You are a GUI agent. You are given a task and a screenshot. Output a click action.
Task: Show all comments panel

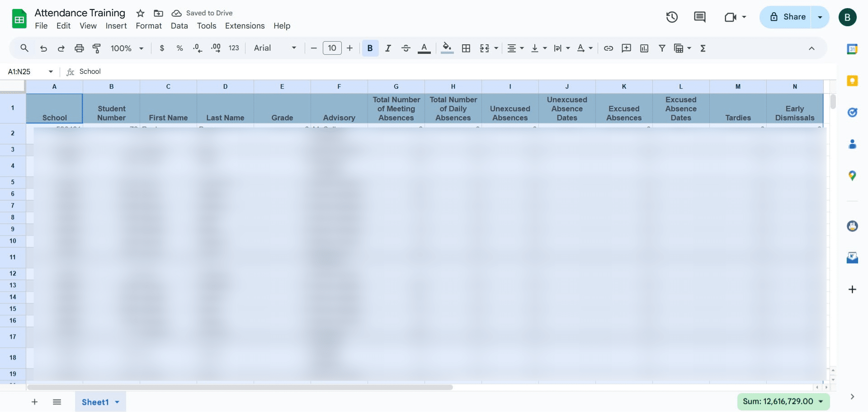click(x=700, y=17)
